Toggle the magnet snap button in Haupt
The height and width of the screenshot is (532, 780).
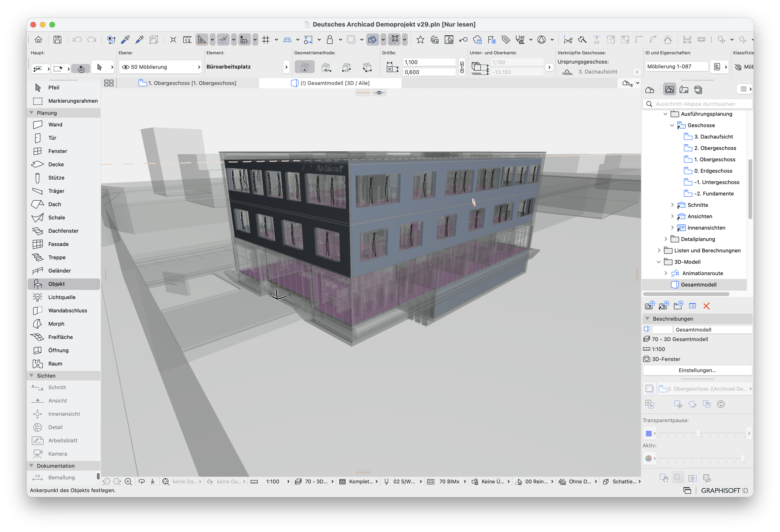(81, 69)
